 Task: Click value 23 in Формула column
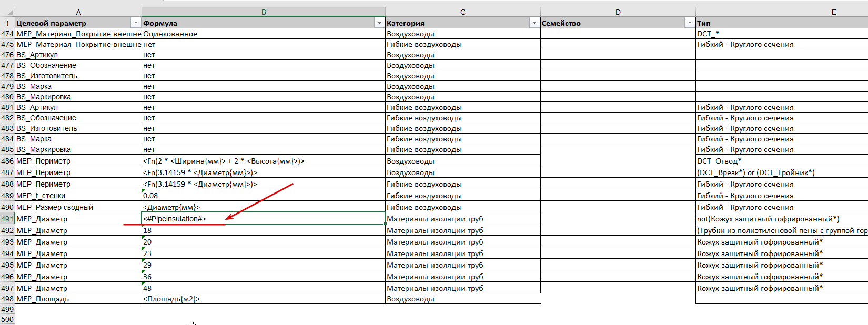click(x=264, y=253)
